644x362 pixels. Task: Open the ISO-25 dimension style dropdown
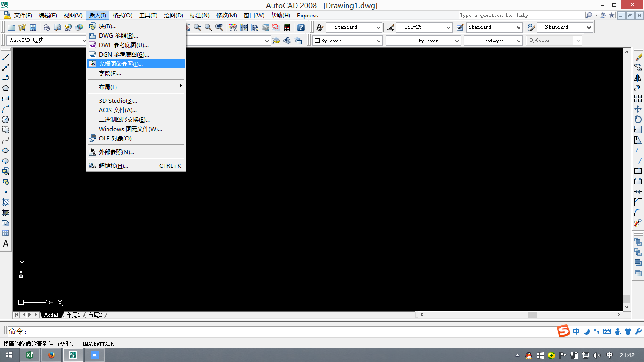[424, 27]
